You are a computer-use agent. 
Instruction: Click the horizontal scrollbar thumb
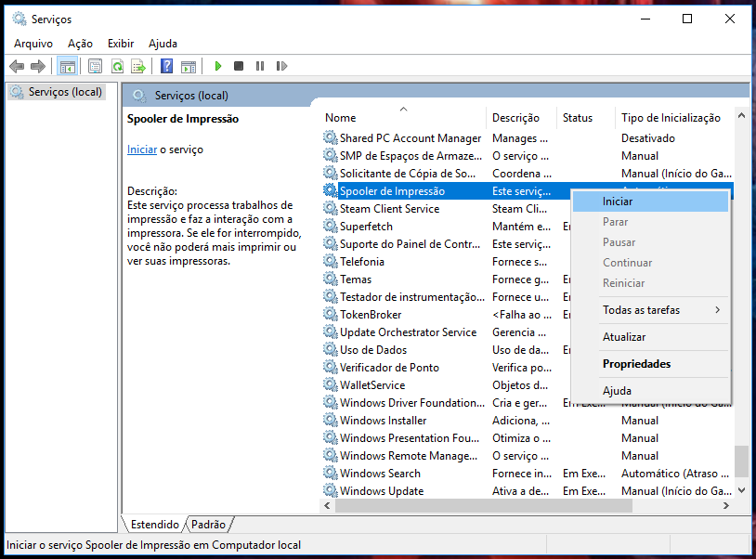point(484,505)
